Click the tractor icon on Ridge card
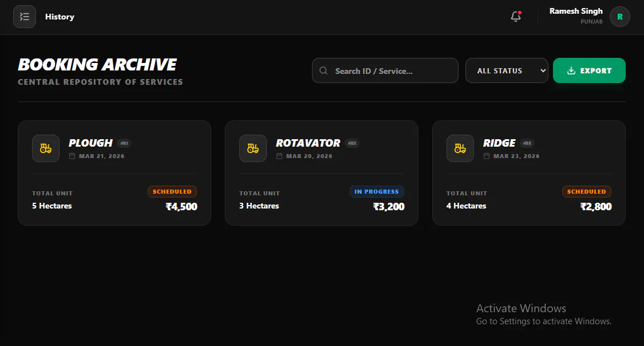This screenshot has height=346, width=644. (x=460, y=148)
